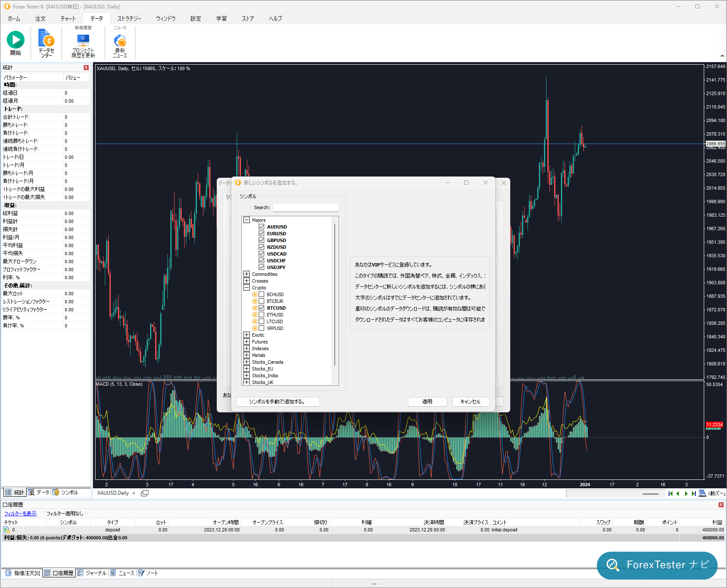
Task: Close the 統計 panel with its red X
Action: coord(86,68)
